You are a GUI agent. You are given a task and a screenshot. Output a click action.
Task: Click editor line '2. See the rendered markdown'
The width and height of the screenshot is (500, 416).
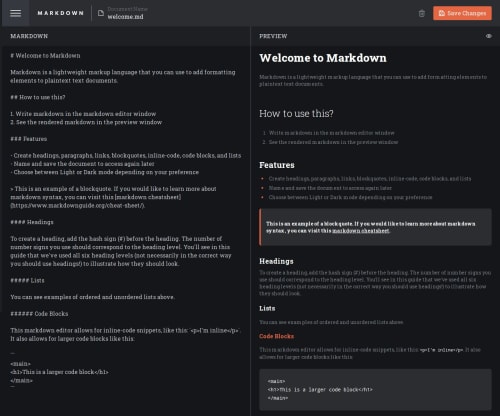pos(86,122)
